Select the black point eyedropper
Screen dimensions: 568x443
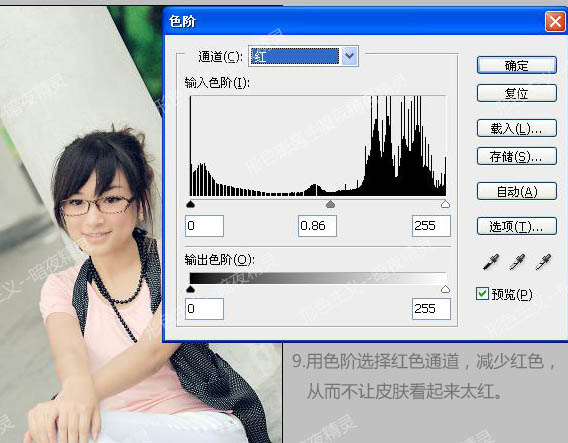click(x=490, y=262)
